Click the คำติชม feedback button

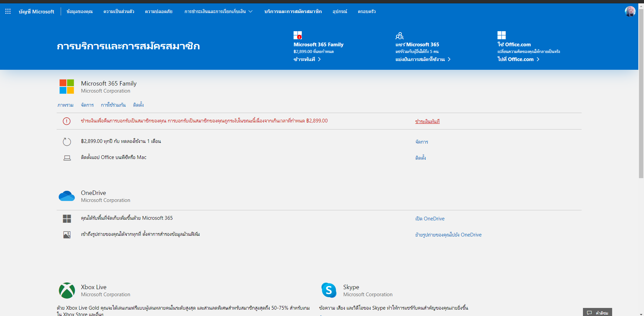pos(597,312)
